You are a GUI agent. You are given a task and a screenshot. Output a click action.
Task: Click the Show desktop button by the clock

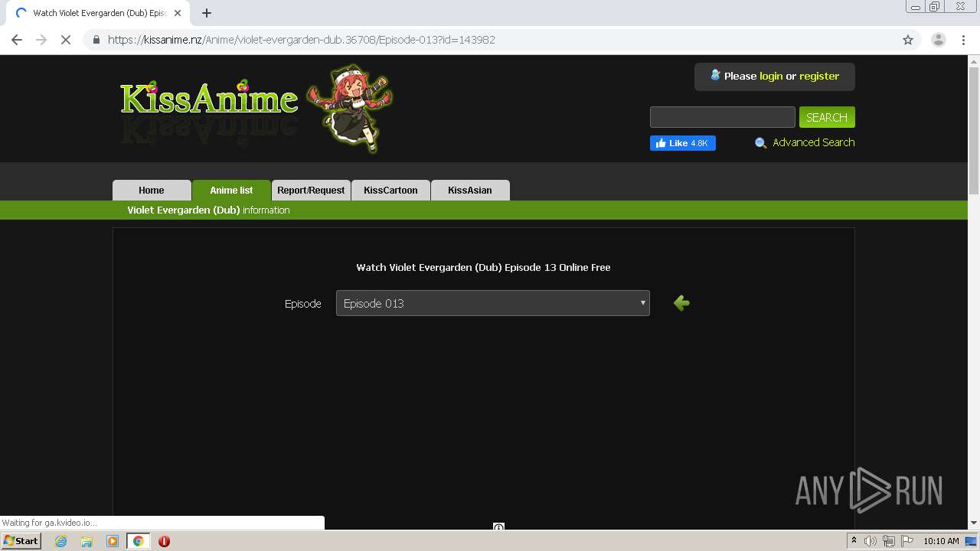[x=971, y=541]
